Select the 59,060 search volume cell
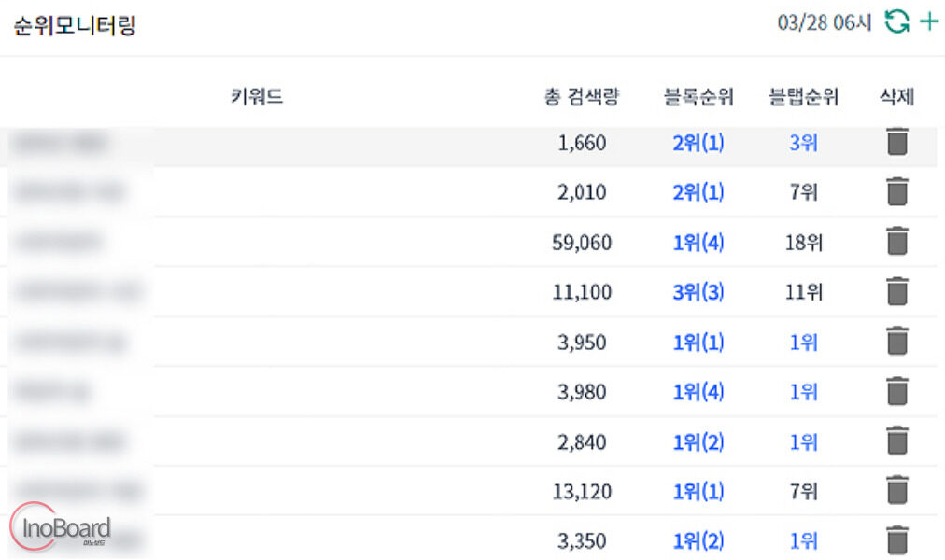 (582, 243)
